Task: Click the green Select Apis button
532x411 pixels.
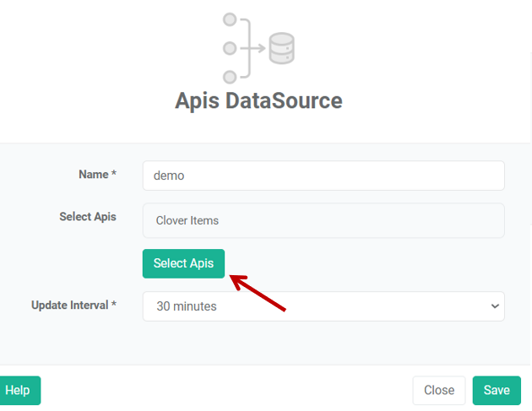Action: tap(183, 263)
